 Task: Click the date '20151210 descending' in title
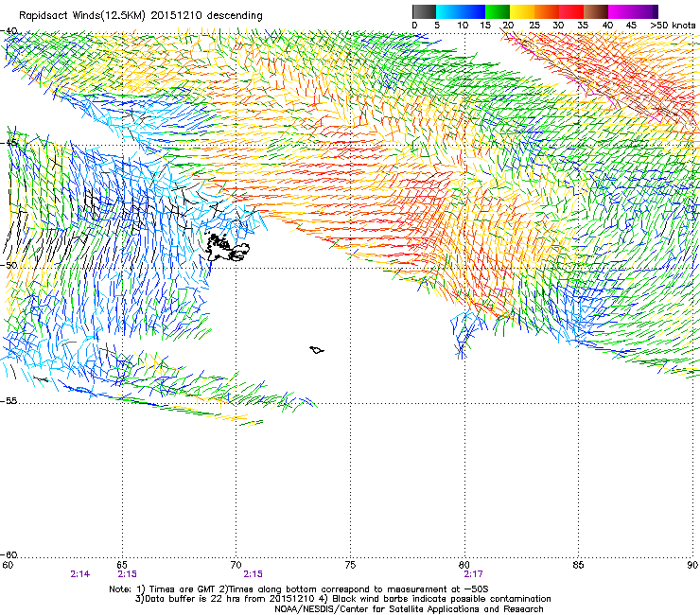tap(206, 16)
